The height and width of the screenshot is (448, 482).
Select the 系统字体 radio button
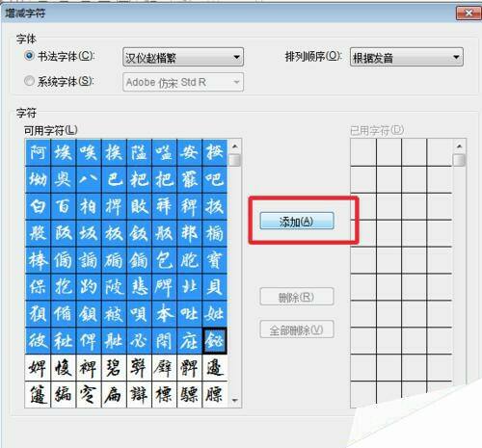pos(29,81)
